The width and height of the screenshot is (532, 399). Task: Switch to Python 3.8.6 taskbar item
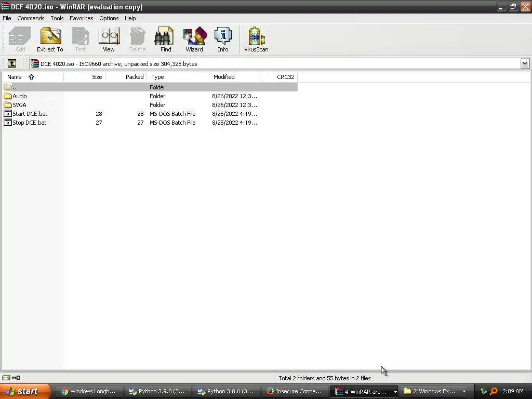[226, 392]
